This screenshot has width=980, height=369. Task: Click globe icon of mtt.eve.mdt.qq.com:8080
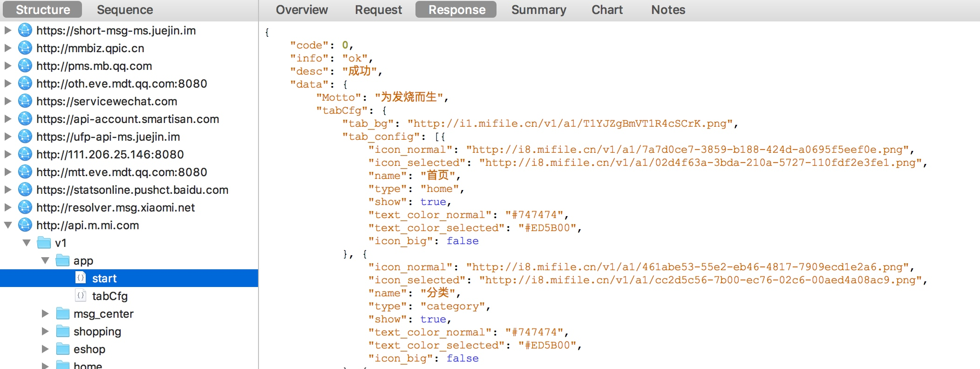pyautogui.click(x=25, y=172)
